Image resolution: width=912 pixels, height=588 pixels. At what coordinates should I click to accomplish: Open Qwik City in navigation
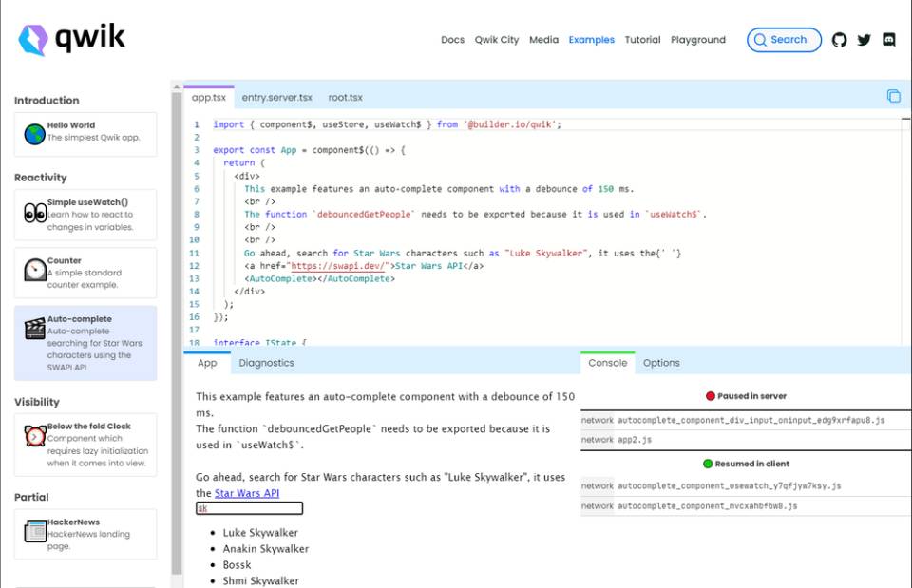coord(497,40)
